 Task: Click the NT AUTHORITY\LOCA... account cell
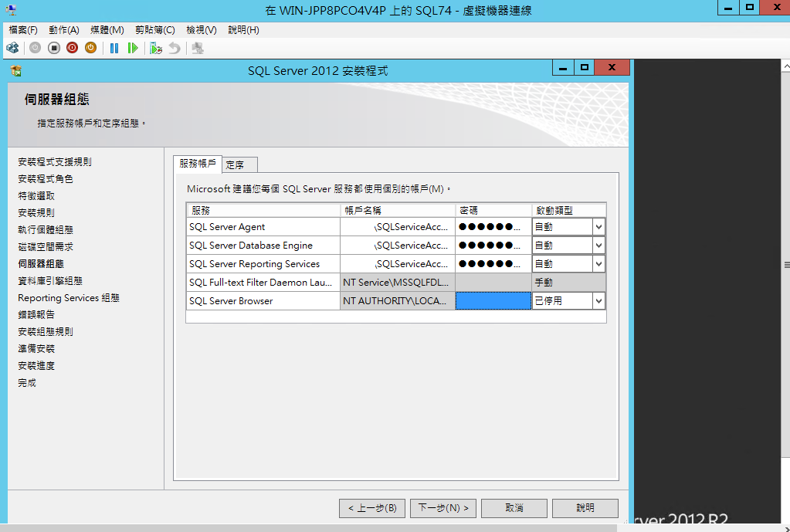pos(398,301)
